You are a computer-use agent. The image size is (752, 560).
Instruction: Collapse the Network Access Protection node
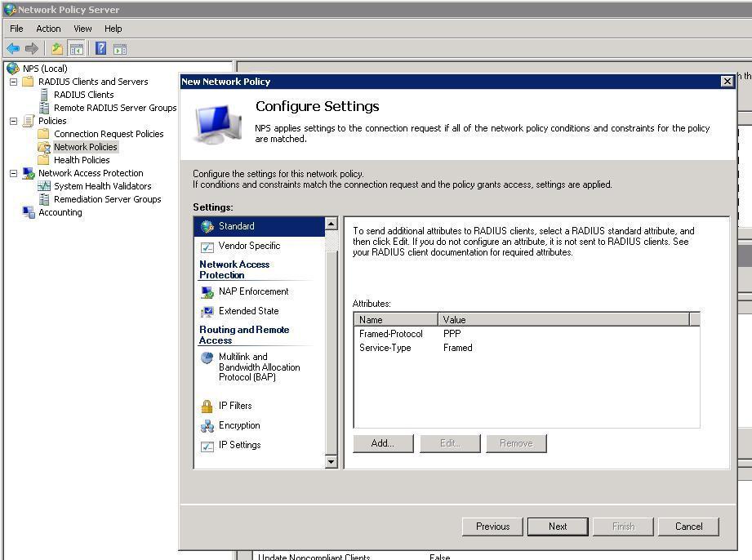coord(13,174)
